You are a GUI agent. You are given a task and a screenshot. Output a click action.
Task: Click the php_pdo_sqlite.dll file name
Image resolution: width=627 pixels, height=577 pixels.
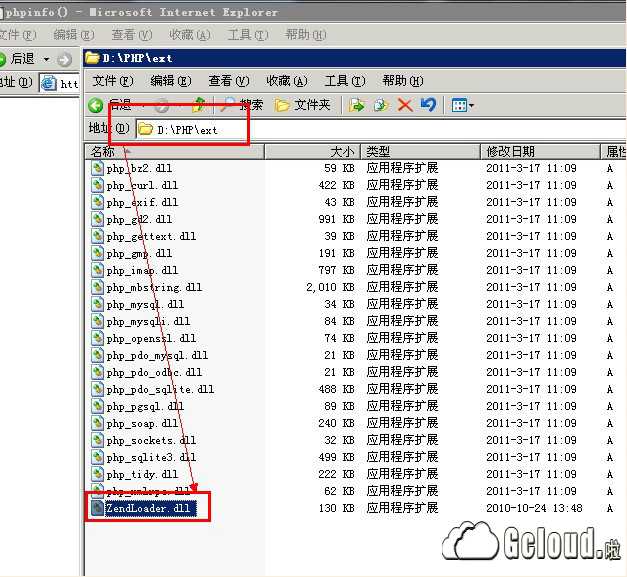click(x=160, y=389)
